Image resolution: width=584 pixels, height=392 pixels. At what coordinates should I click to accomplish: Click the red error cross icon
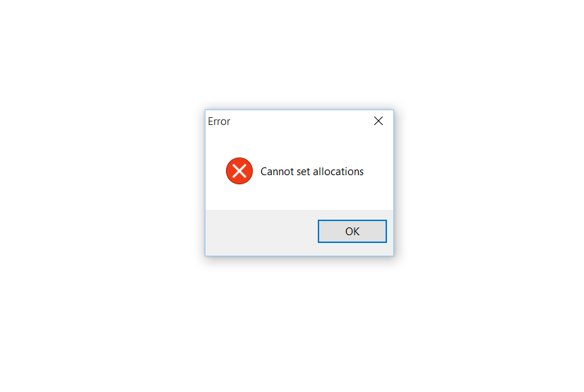(x=239, y=171)
